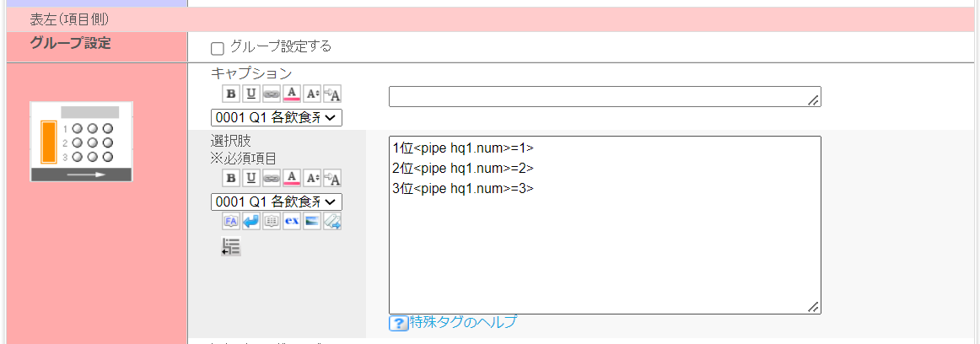Image resolution: width=980 pixels, height=344 pixels.
Task: Click Underline icon in 選択肢 toolbar
Action: coord(250,178)
